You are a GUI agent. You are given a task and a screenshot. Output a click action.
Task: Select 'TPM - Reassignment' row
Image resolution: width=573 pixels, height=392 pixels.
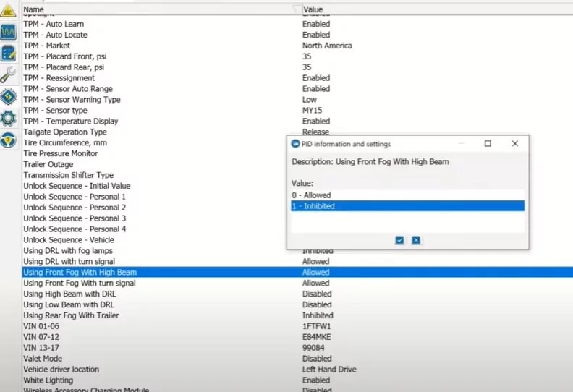(297, 78)
